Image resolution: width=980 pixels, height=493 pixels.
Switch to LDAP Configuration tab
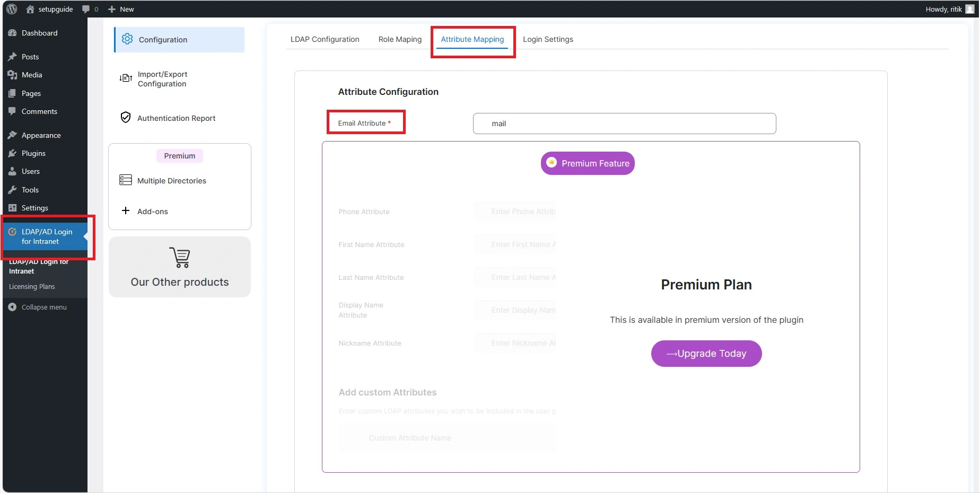(x=325, y=39)
